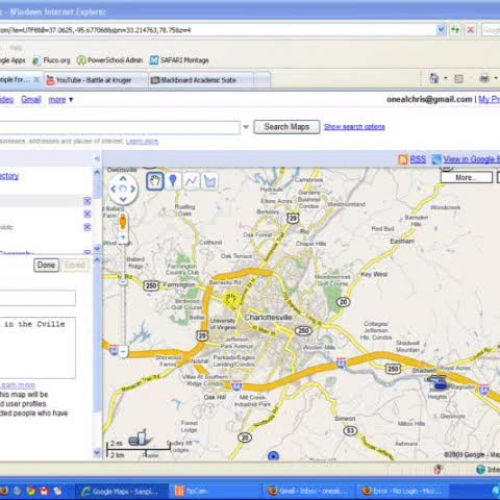This screenshot has width=500, height=500.
Task: Click the description box containing 'in the Cville'
Action: click(x=37, y=348)
